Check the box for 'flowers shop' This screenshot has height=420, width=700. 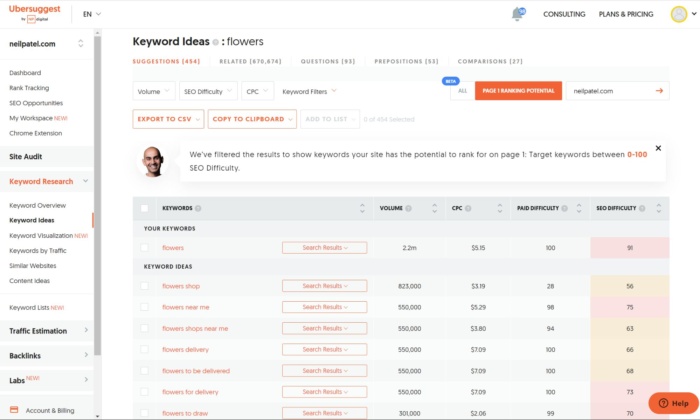pyautogui.click(x=144, y=286)
